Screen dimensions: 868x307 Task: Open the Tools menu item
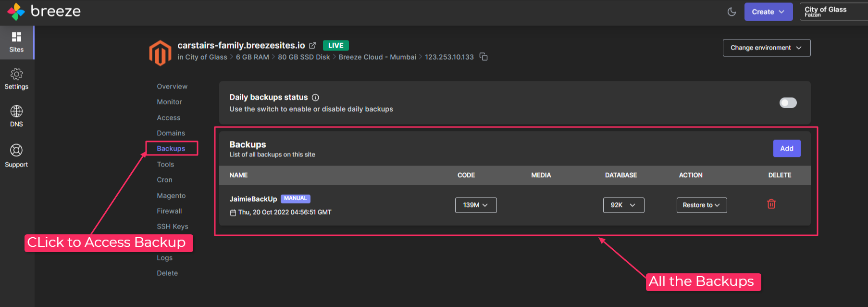[165, 165]
